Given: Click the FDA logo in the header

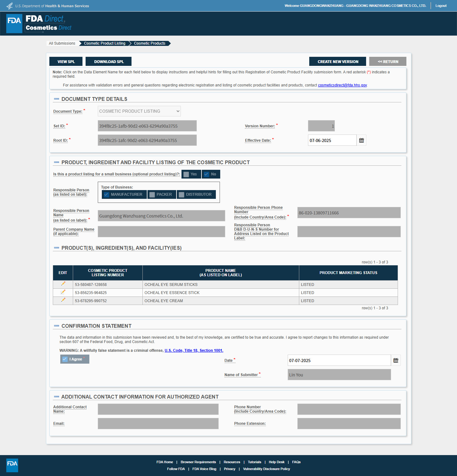Looking at the screenshot, I should pyautogui.click(x=14, y=23).
